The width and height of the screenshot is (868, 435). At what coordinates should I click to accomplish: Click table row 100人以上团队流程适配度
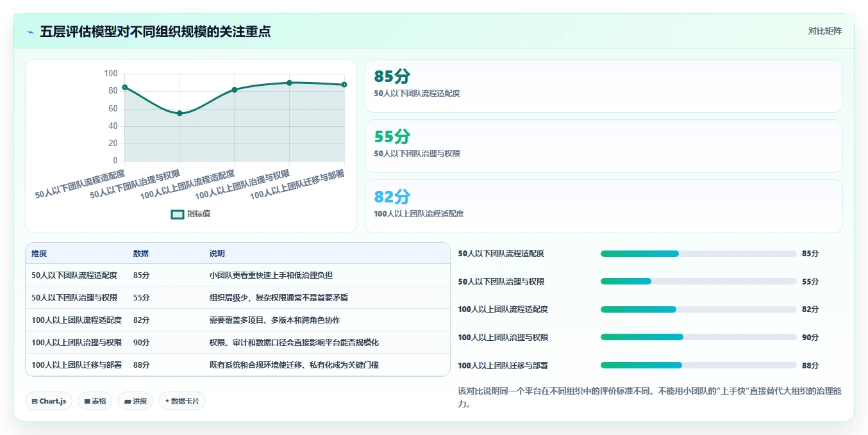[x=238, y=320]
